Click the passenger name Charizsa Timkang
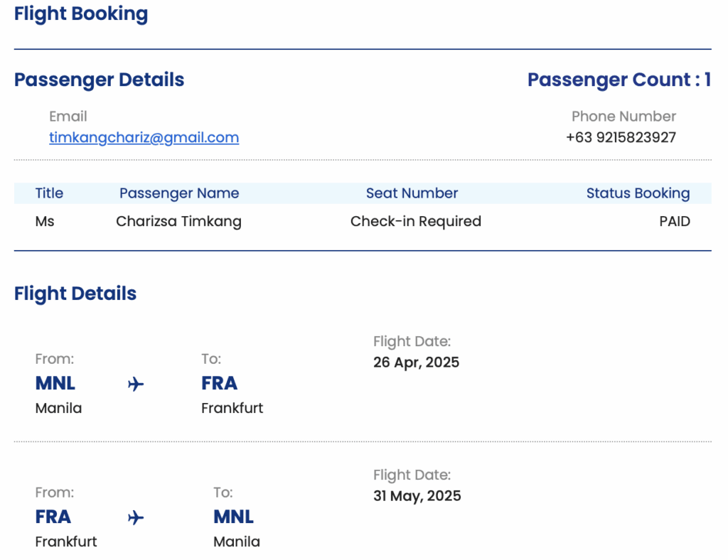The height and width of the screenshot is (560, 728). tap(178, 221)
